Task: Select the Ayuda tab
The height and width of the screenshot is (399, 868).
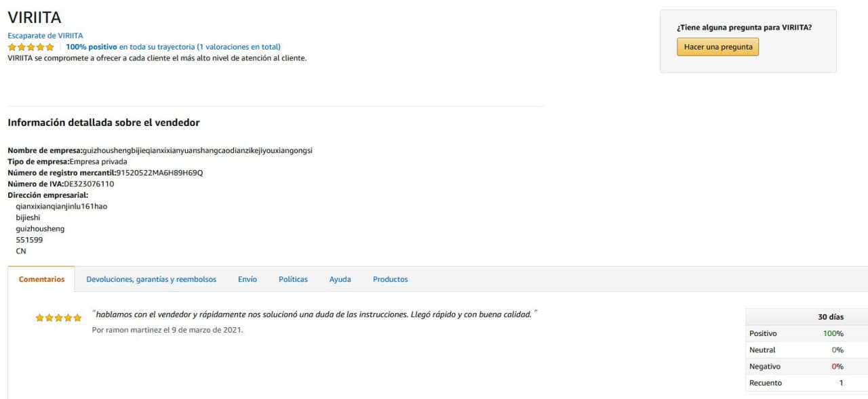Action: (x=340, y=279)
